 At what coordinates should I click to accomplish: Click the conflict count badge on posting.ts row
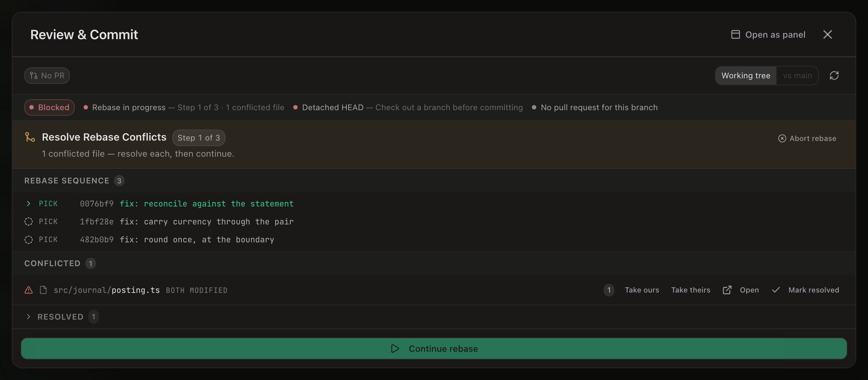609,290
